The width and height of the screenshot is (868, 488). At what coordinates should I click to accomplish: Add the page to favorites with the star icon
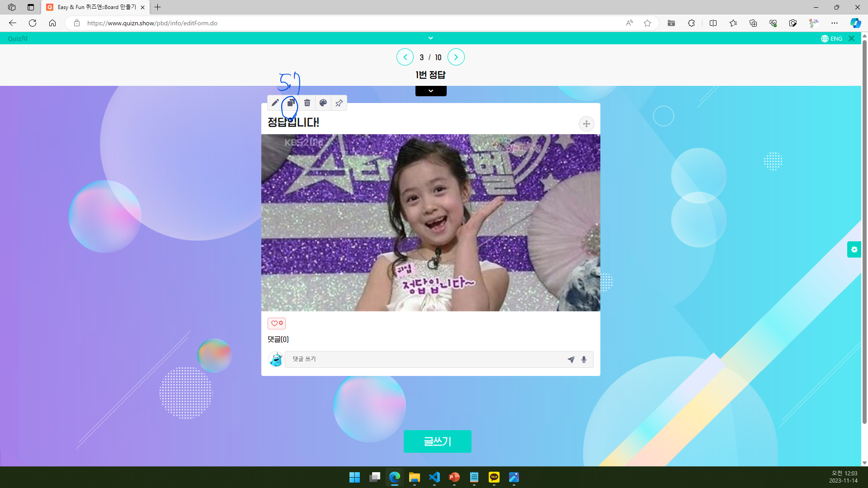647,23
